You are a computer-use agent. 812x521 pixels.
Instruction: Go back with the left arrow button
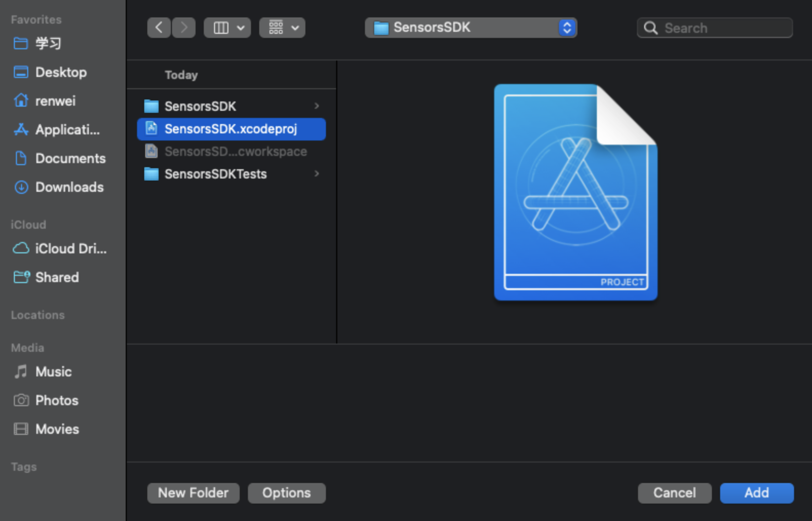pos(159,28)
